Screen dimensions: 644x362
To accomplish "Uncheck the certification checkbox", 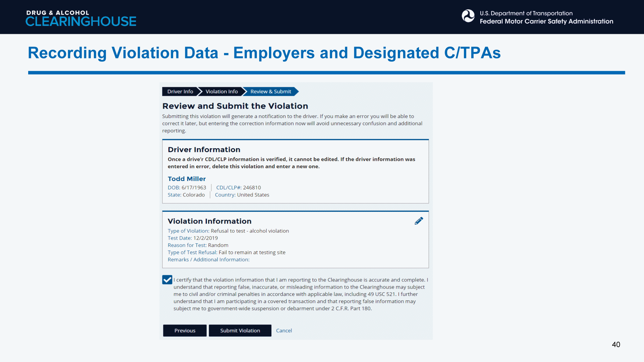I will point(167,280).
